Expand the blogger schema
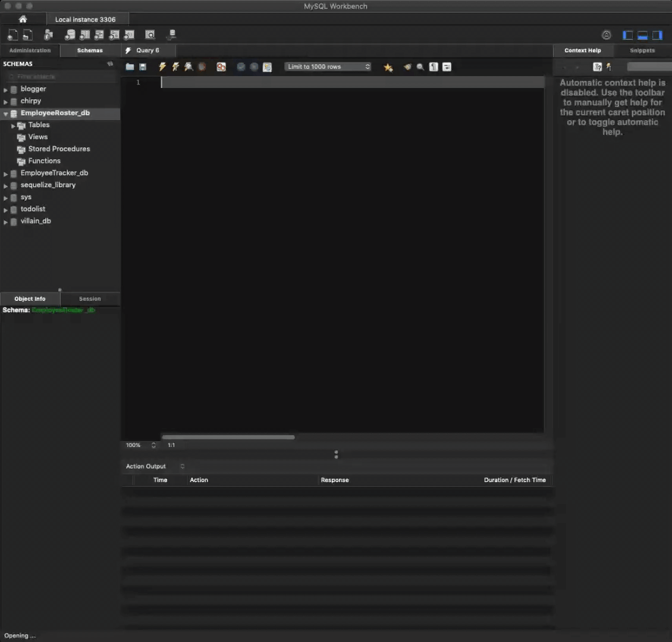The height and width of the screenshot is (642, 672). click(x=5, y=90)
